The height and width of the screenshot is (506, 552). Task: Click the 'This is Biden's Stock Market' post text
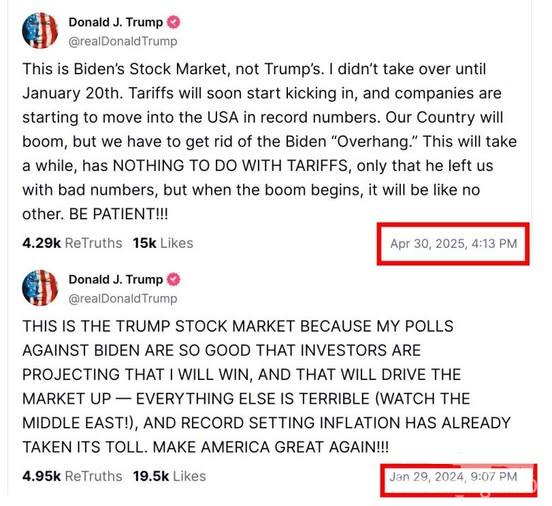pos(269,141)
